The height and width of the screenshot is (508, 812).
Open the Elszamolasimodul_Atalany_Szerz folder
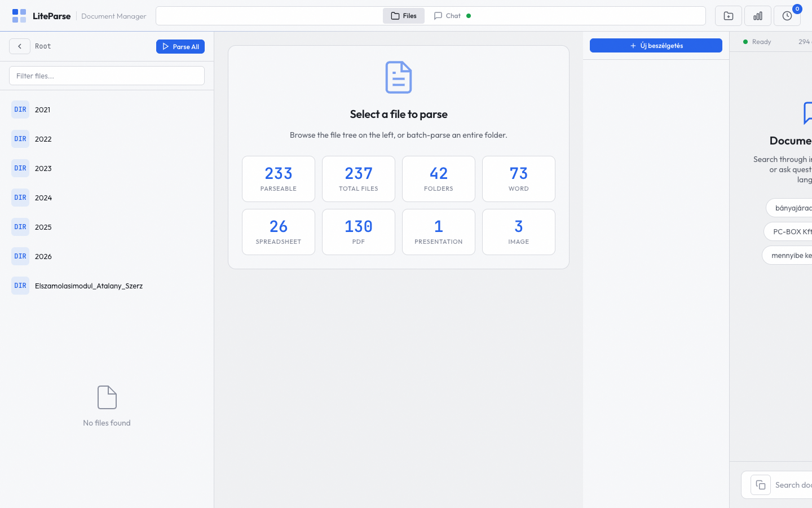tap(107, 286)
